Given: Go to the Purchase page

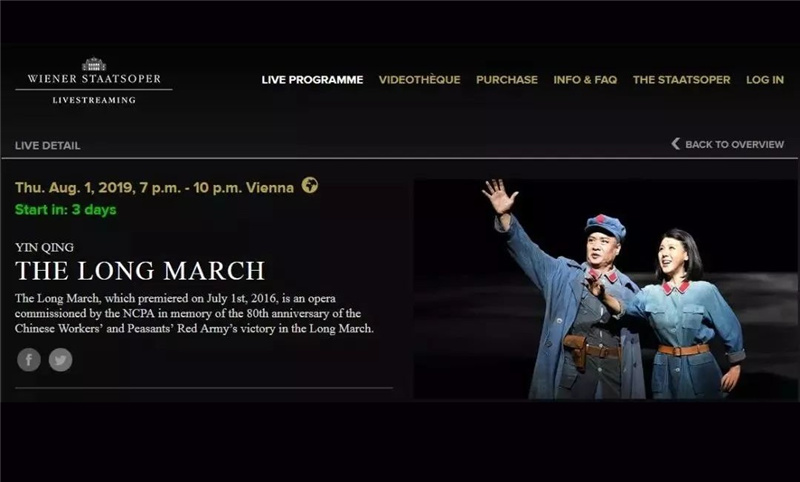Looking at the screenshot, I should pos(507,80).
